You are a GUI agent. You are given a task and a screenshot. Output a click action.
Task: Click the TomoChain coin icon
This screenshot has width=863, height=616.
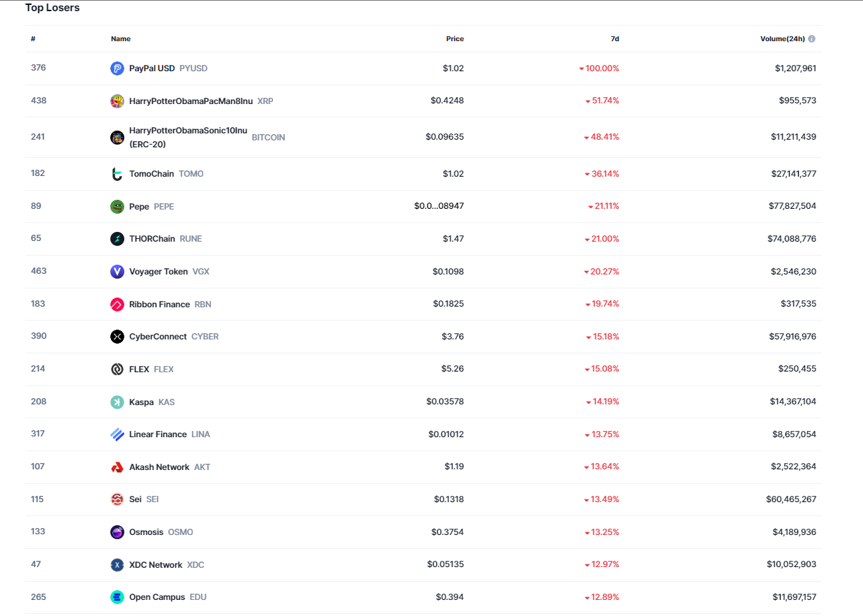click(117, 174)
